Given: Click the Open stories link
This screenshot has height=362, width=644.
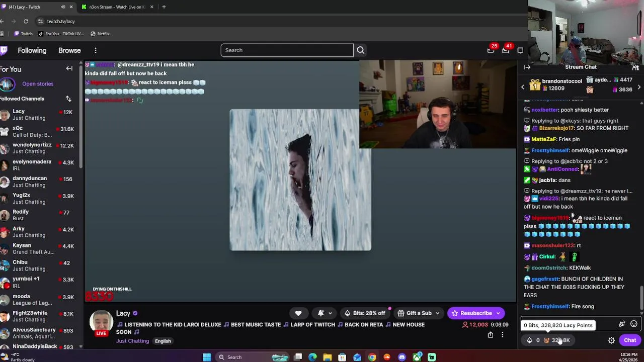Looking at the screenshot, I should point(38,84).
